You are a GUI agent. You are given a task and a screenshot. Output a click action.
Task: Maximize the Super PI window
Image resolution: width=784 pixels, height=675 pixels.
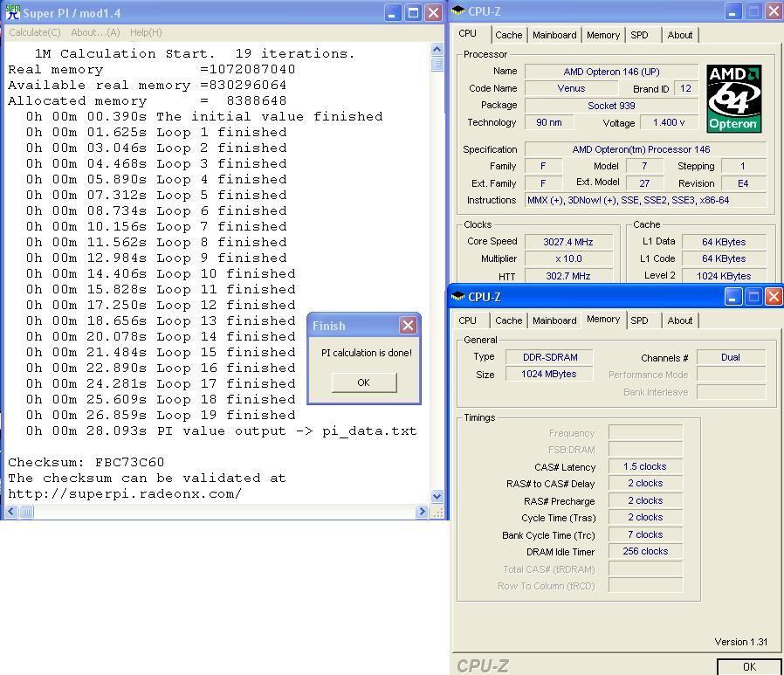(414, 13)
